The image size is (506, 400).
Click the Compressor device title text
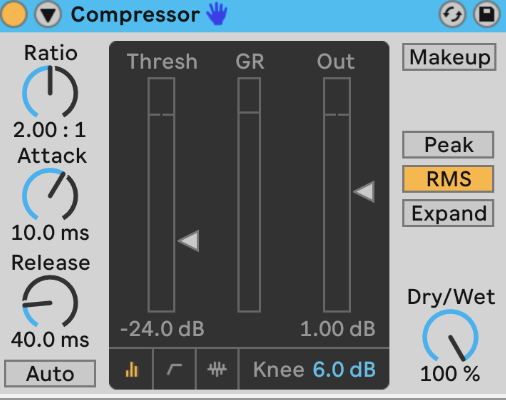pyautogui.click(x=135, y=15)
